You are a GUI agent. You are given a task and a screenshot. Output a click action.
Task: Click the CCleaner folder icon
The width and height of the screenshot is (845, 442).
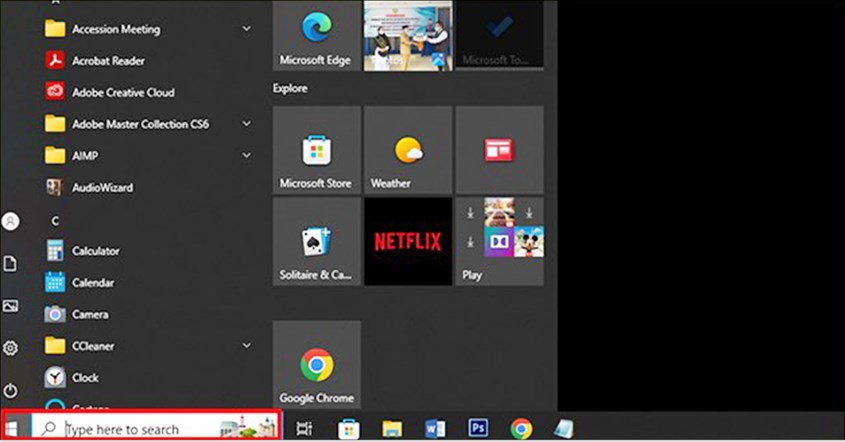coord(55,346)
